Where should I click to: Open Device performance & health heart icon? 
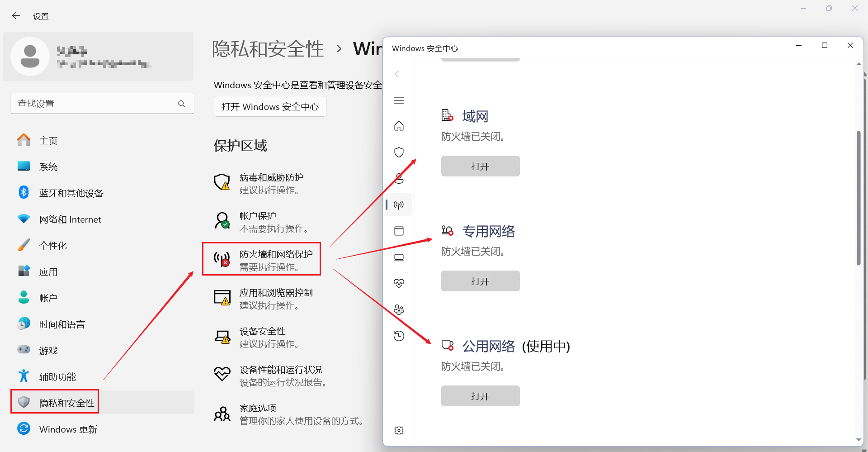(x=399, y=283)
